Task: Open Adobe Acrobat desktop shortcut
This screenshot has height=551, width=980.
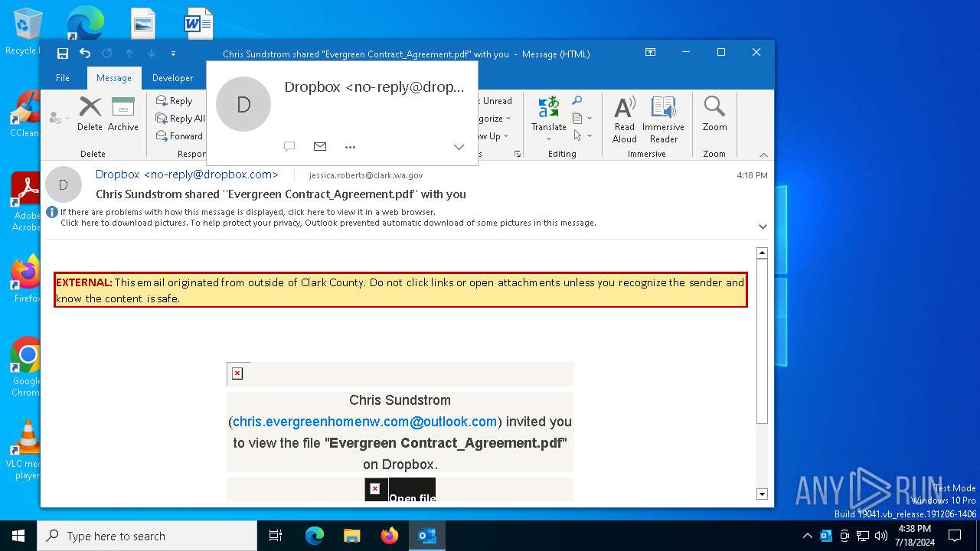Action: pyautogui.click(x=24, y=201)
